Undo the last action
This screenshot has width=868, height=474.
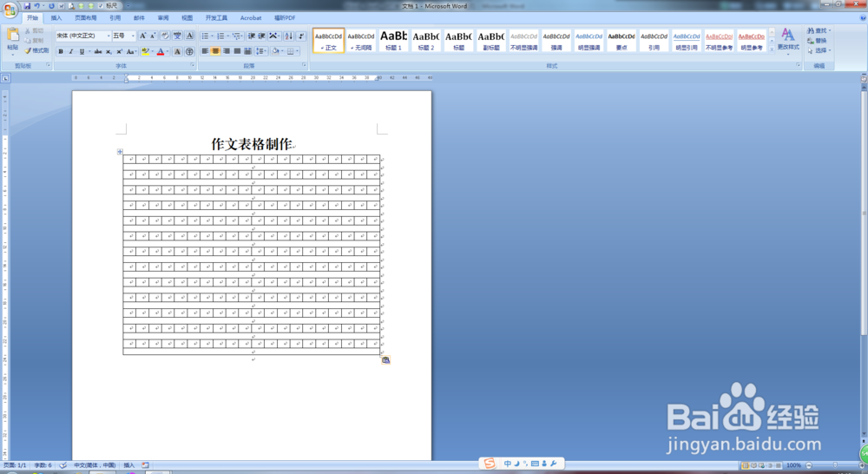click(36, 5)
